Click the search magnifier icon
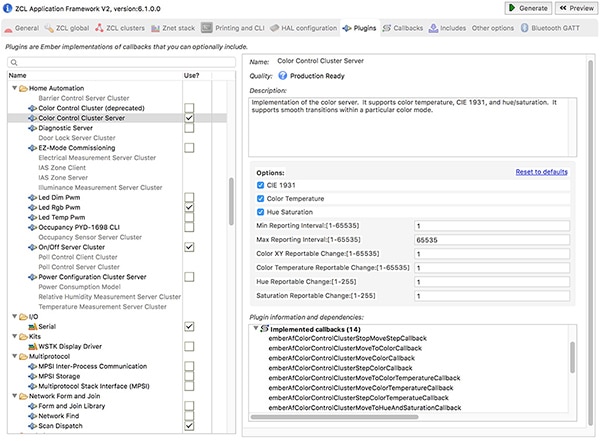Screen dimensions: 600x441 (x=12, y=61)
